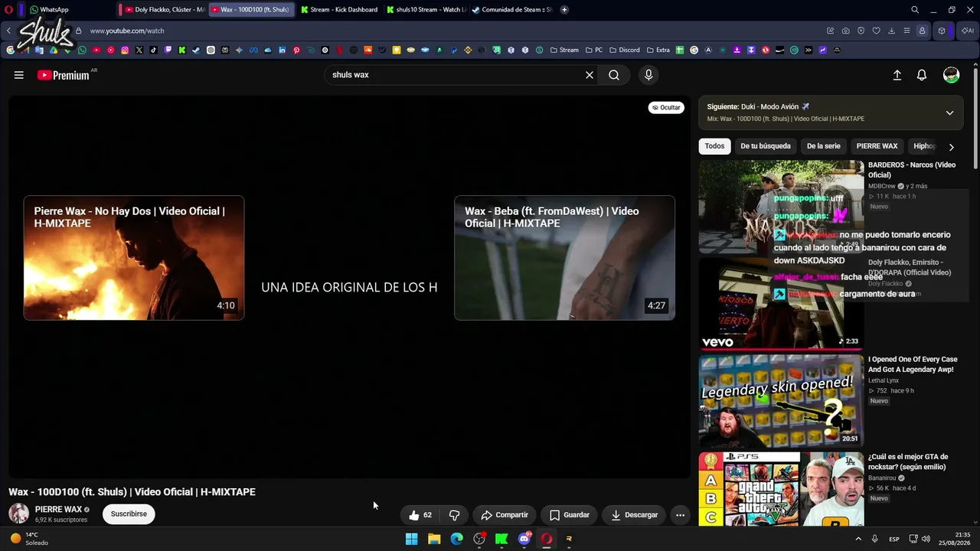Open the LinkedIn bookmark icon
Image resolution: width=980 pixels, height=551 pixels.
click(x=282, y=51)
